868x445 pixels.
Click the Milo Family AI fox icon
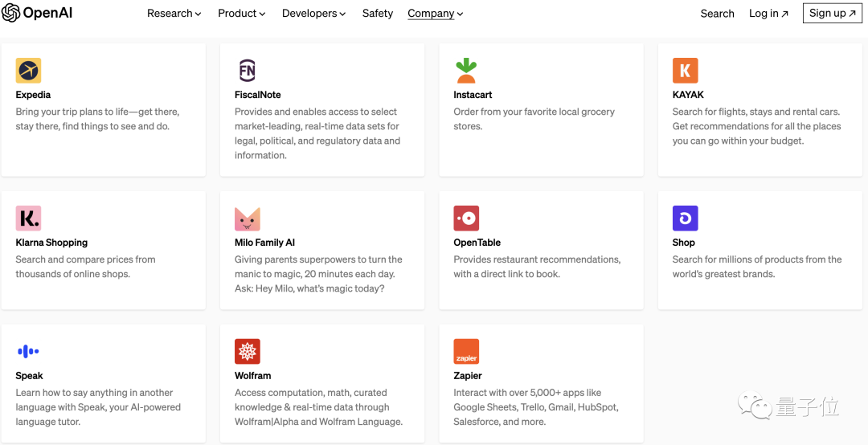pos(247,218)
